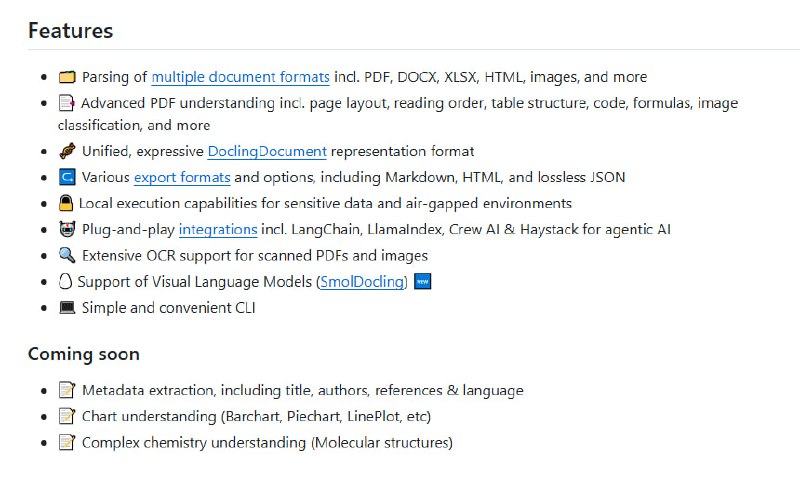Visit the integrations link
The width and height of the screenshot is (800, 481).
click(217, 229)
